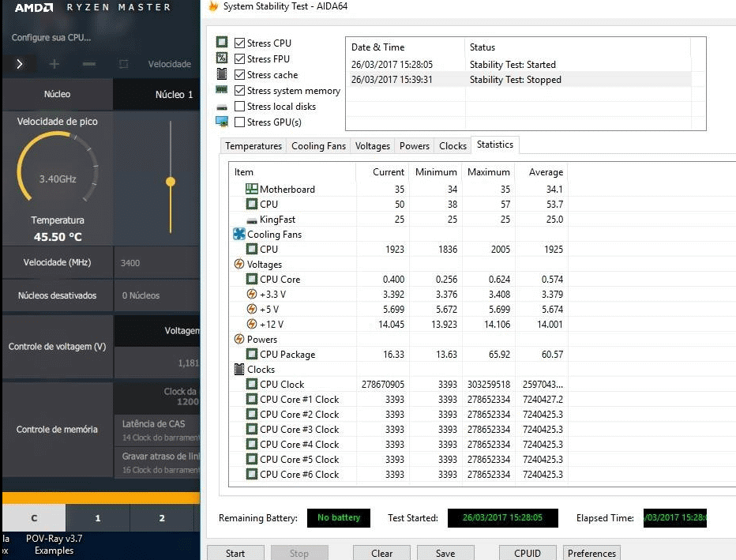
Task: Click the monitor icon beside Stress GPU(s)
Action: point(222,122)
